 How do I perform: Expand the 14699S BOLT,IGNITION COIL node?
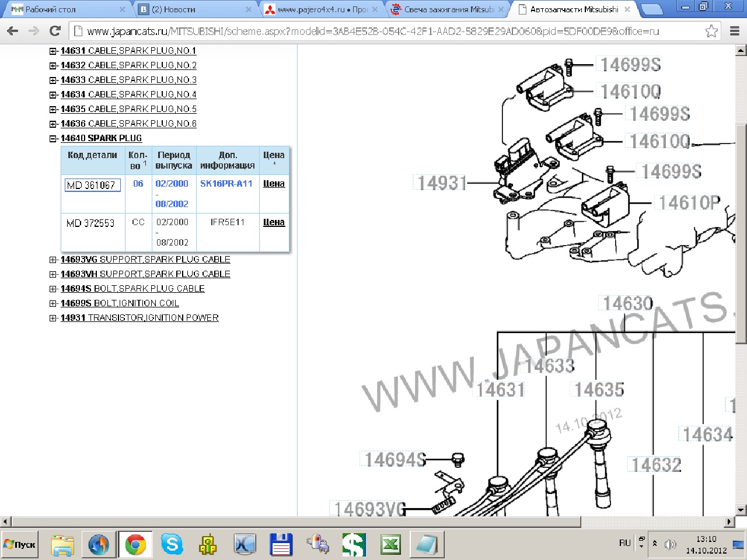(x=53, y=304)
